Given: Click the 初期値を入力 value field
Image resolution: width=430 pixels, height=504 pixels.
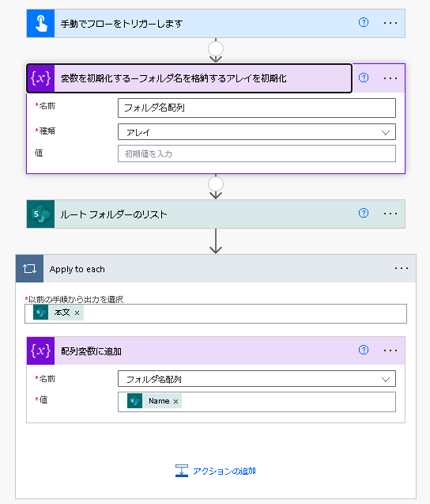Looking at the screenshot, I should (x=257, y=153).
